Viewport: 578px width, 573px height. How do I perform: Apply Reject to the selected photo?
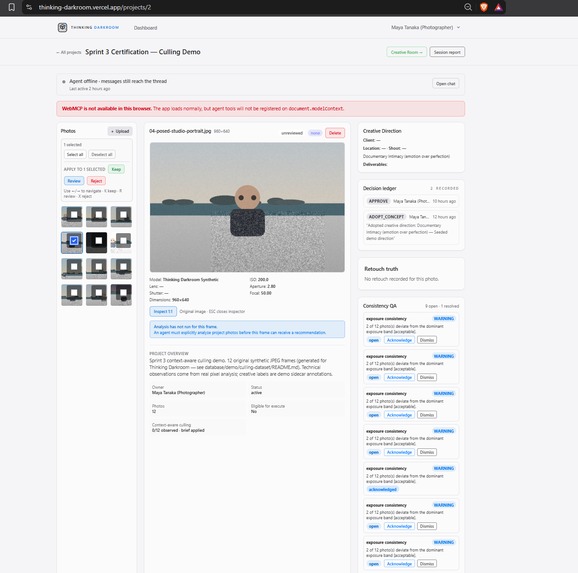pyautogui.click(x=96, y=181)
